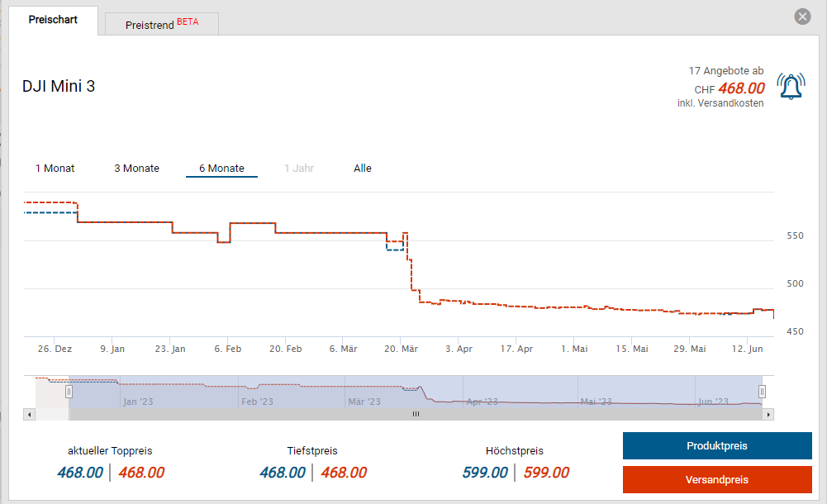The image size is (827, 504).
Task: Click the navigator scrollbar left arrow
Action: click(29, 414)
